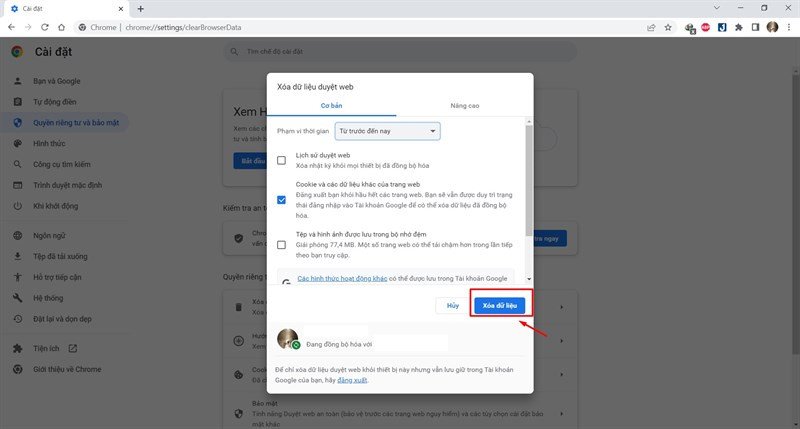Click the browser back arrow icon
The image size is (800, 429).
pos(13,28)
